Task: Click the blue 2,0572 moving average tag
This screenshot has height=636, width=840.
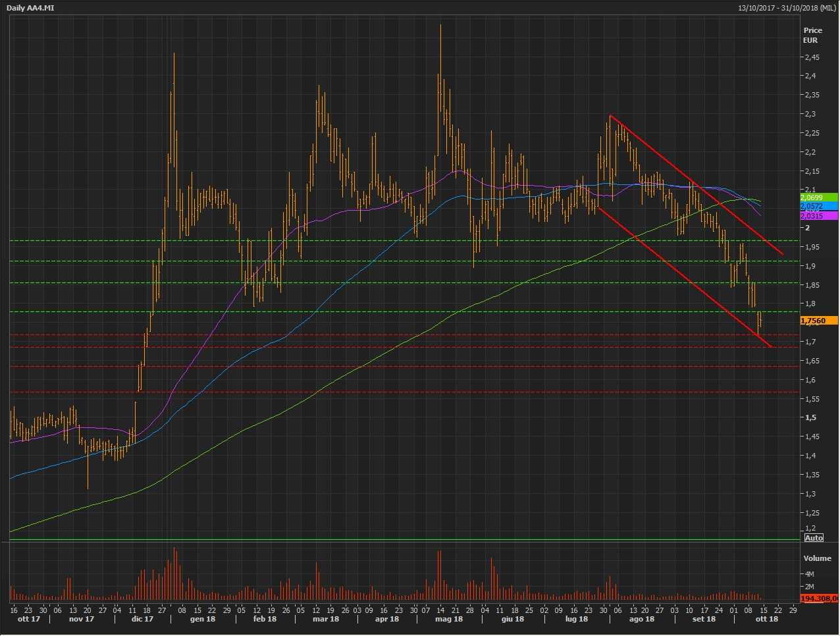Action: 818,207
